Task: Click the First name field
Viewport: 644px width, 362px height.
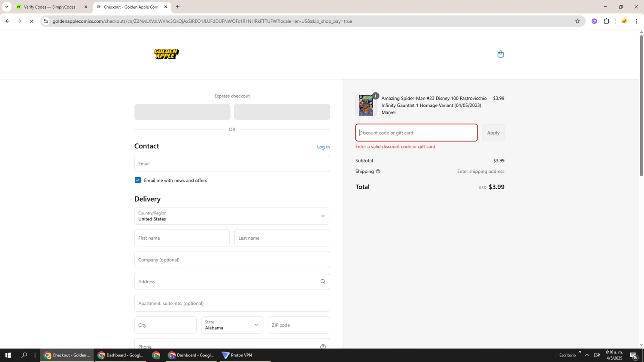Action: click(182, 238)
